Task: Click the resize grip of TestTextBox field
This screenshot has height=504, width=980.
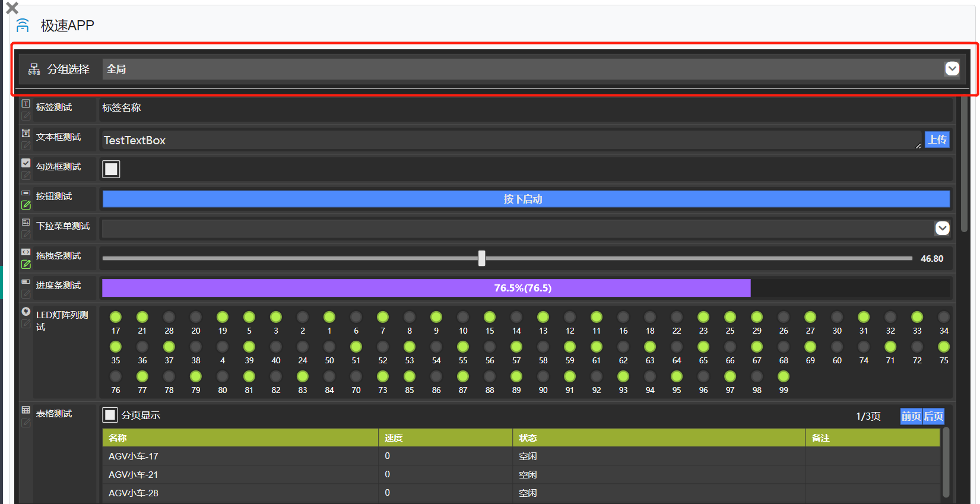Action: pos(918,145)
